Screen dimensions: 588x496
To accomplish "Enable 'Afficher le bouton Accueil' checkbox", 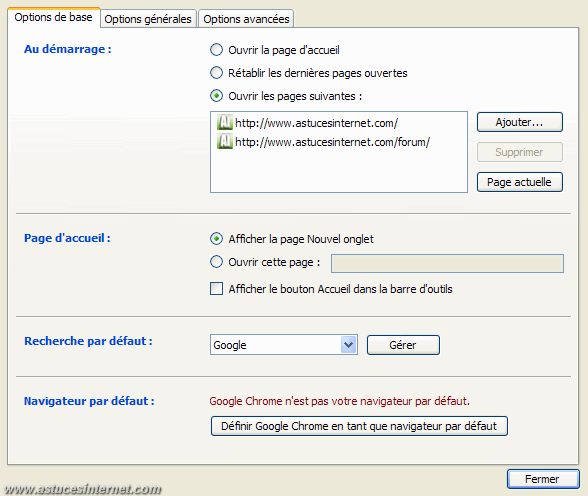I will (x=216, y=289).
